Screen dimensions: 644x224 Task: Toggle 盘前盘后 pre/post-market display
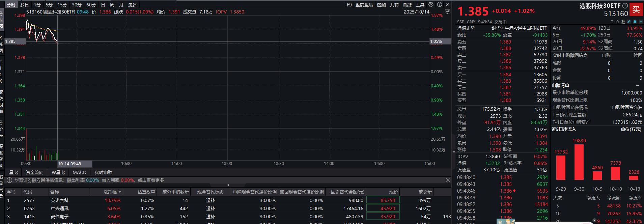click(364, 5)
